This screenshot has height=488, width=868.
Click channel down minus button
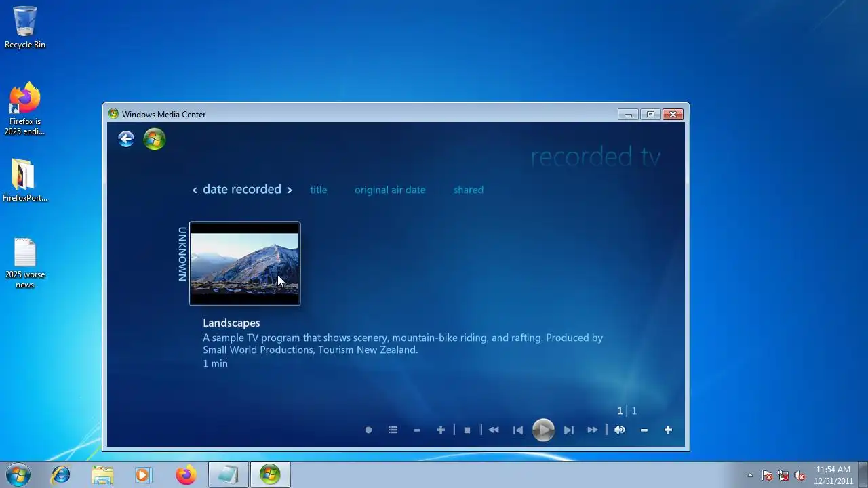(417, 430)
